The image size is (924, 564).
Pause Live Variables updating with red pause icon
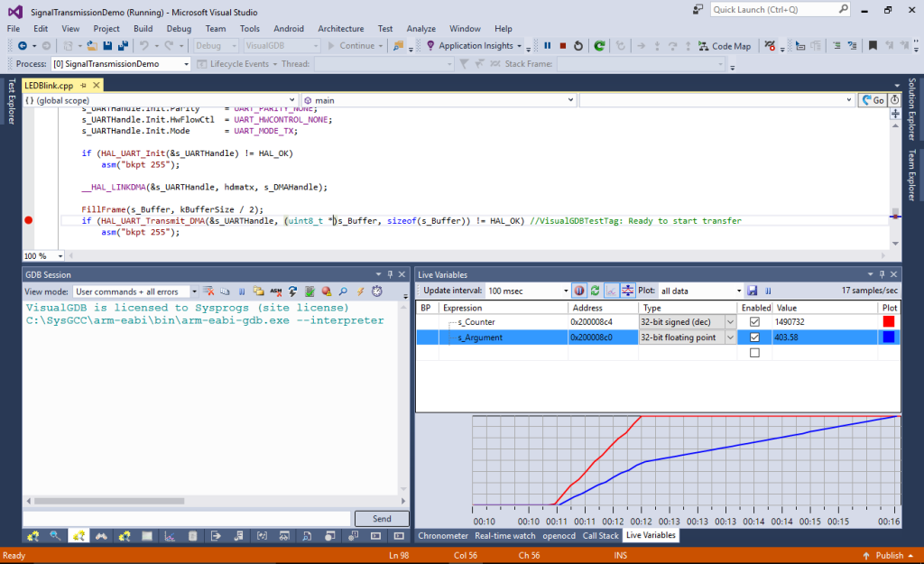click(579, 291)
